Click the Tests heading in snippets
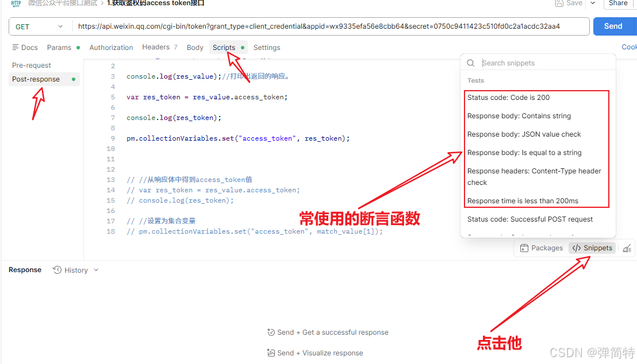 pyautogui.click(x=475, y=80)
